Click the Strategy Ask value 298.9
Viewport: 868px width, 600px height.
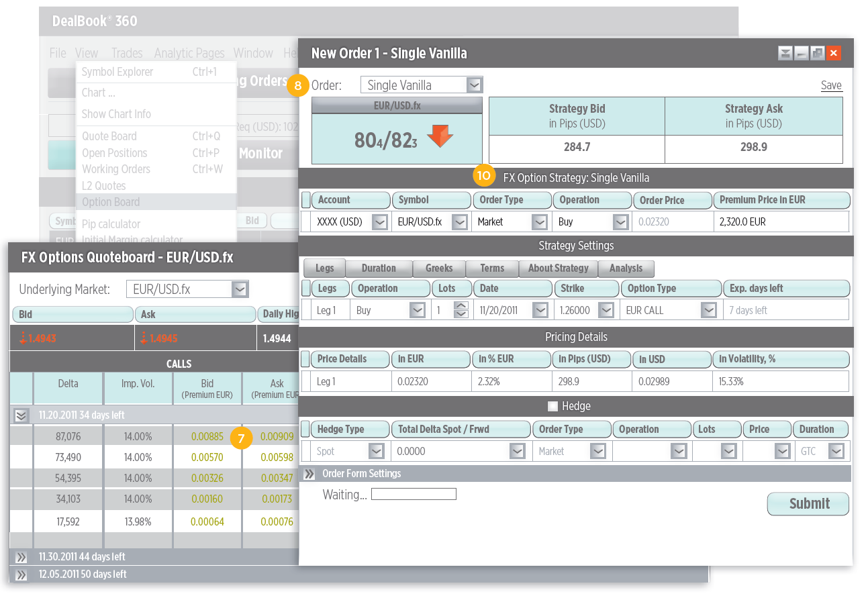pyautogui.click(x=753, y=147)
